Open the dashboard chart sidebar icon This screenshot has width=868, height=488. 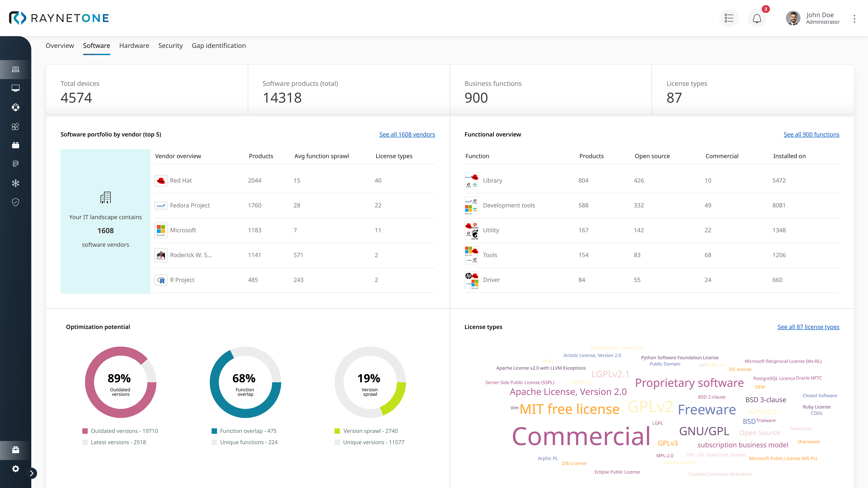click(16, 69)
